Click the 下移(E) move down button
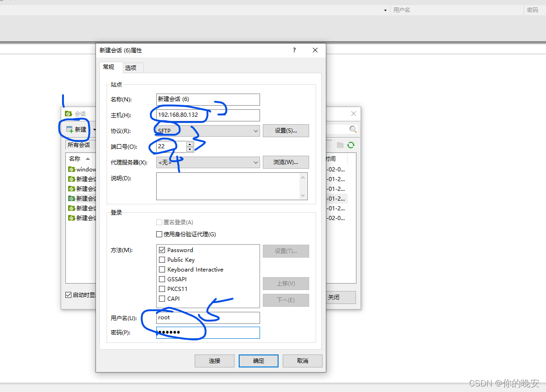546x392 pixels. click(286, 300)
